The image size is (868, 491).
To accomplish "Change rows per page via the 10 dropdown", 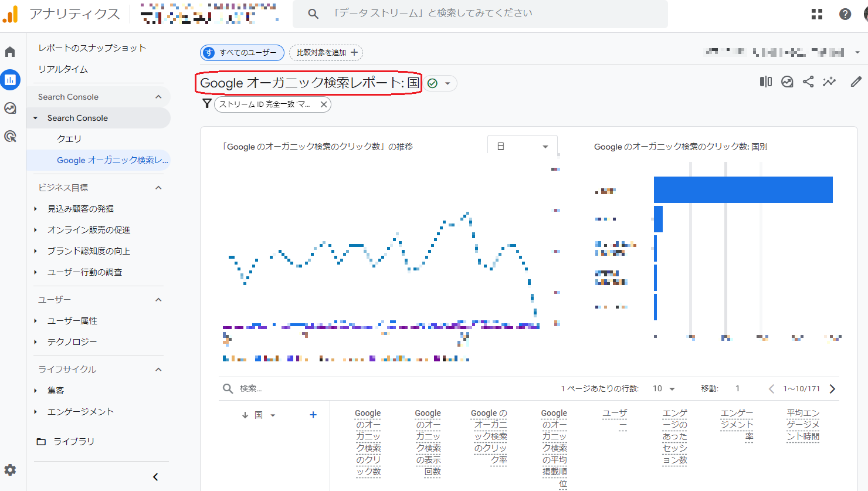I will [663, 388].
